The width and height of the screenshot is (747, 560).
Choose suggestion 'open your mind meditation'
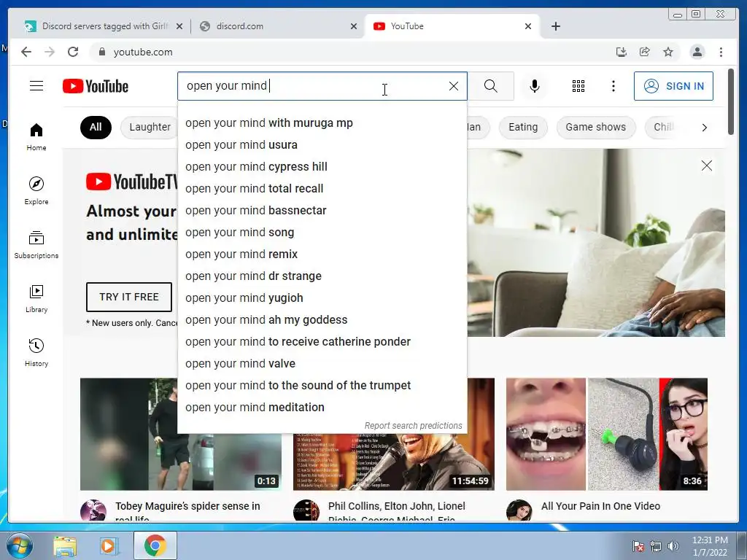pos(322,408)
